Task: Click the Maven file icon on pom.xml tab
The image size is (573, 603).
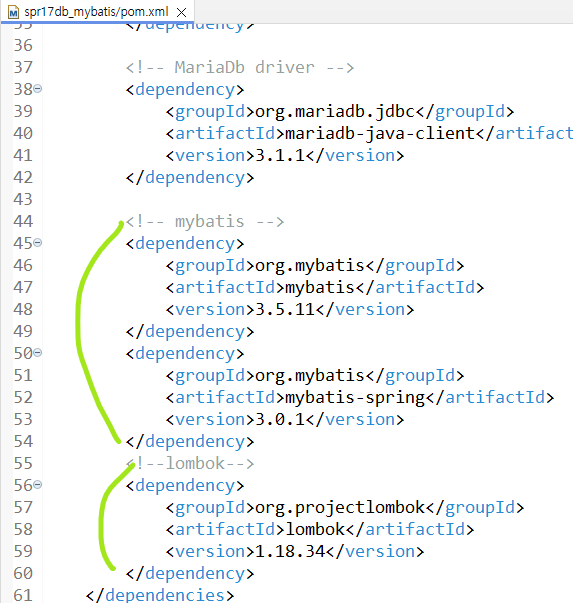Action: coord(13,13)
